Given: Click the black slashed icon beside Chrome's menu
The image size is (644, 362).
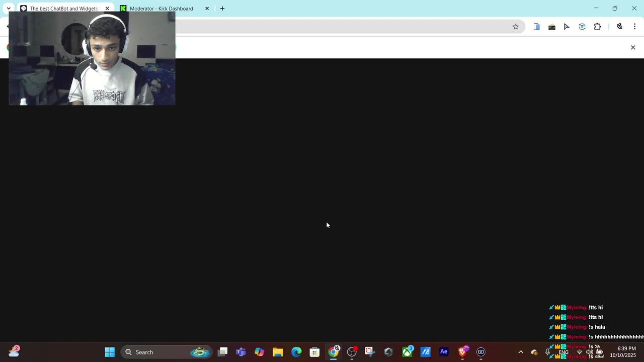Looking at the screenshot, I should [619, 27].
